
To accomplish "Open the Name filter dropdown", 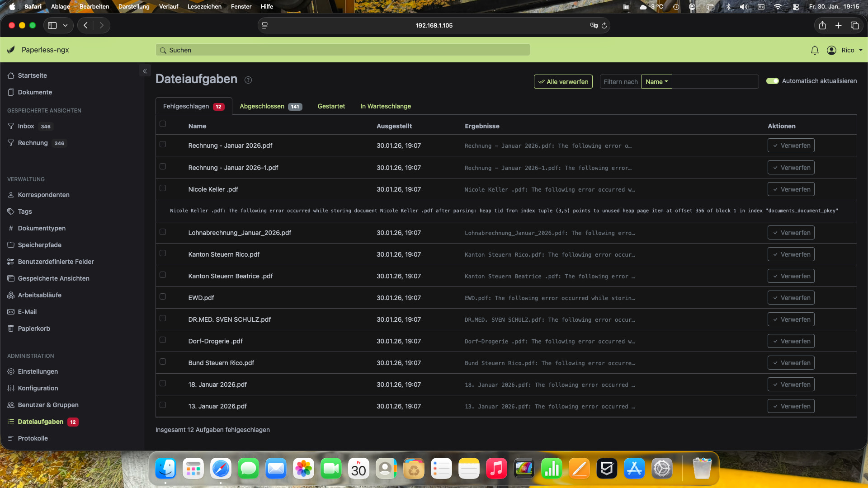I will tap(656, 82).
